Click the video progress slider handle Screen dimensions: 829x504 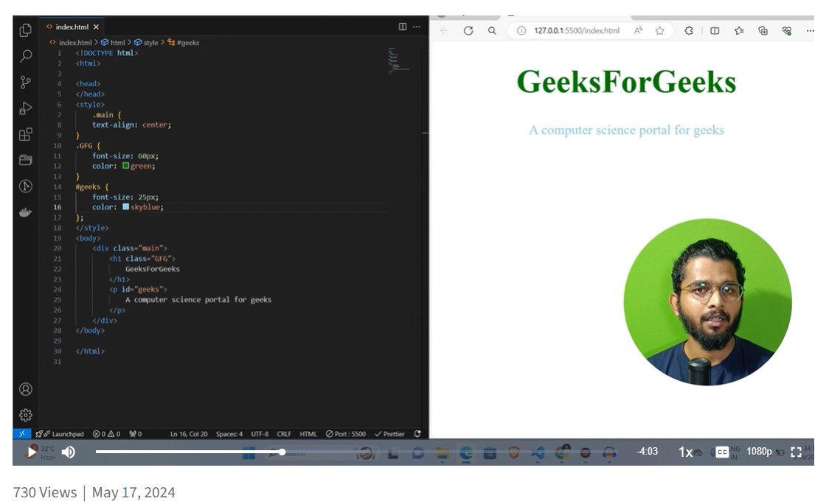click(x=282, y=452)
